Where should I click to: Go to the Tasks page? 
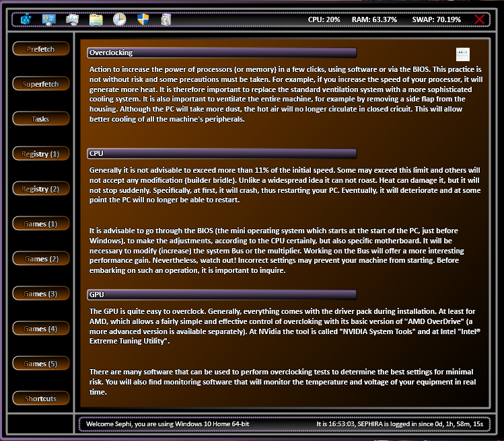tap(41, 119)
